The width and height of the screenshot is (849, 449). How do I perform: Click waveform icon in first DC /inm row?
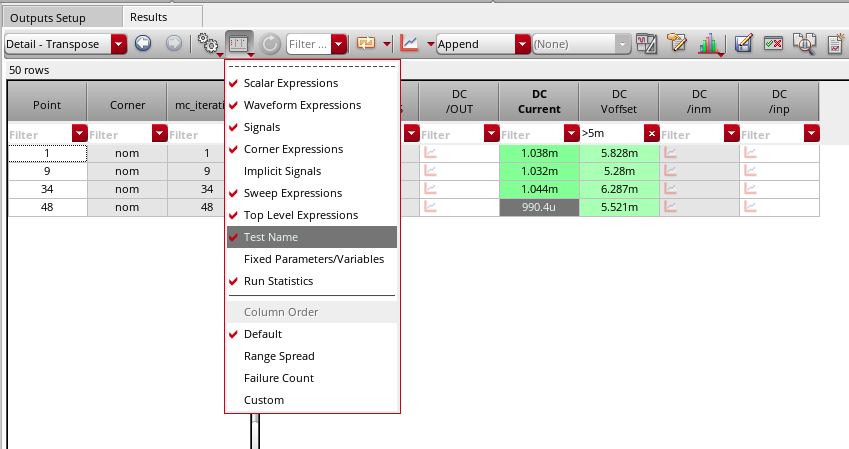coord(672,153)
